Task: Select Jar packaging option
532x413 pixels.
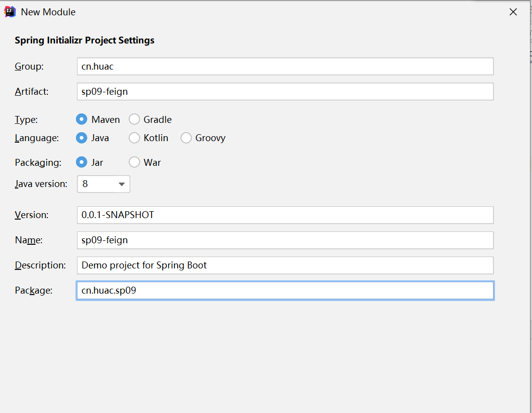Action: click(82, 162)
